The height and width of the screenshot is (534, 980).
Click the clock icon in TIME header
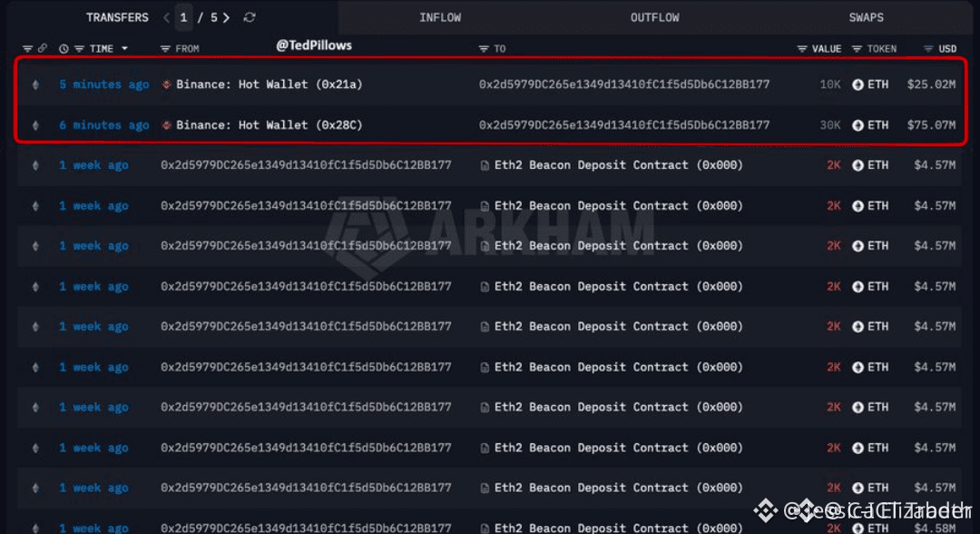[x=64, y=49]
